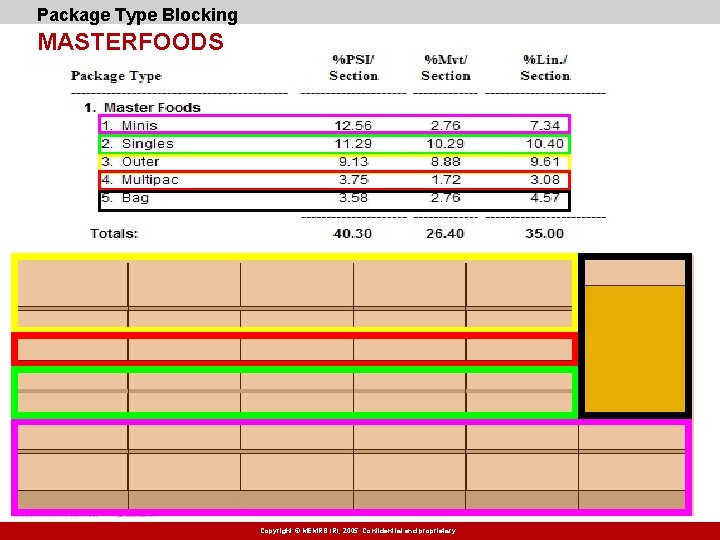Click the "4. Multipac" row label

coord(140,180)
